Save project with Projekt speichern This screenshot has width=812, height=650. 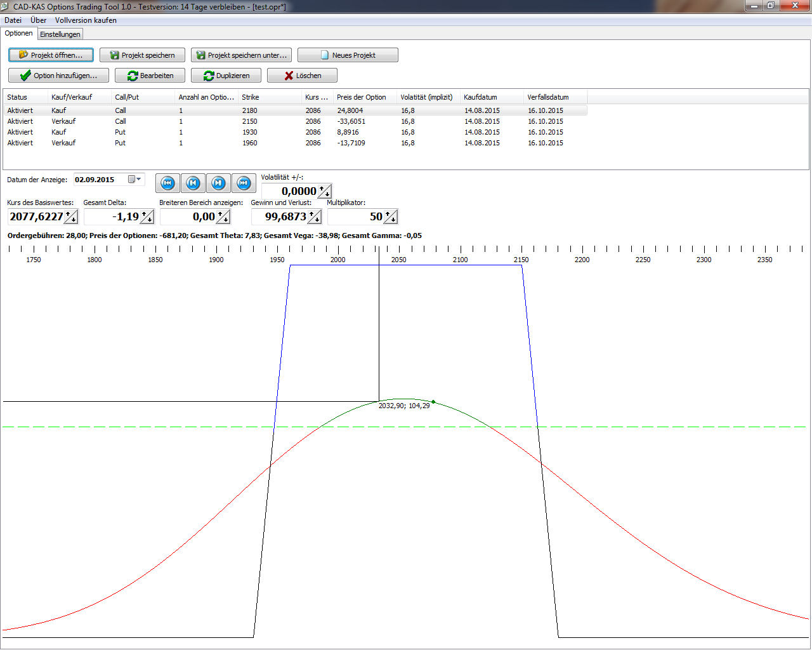pyautogui.click(x=142, y=55)
